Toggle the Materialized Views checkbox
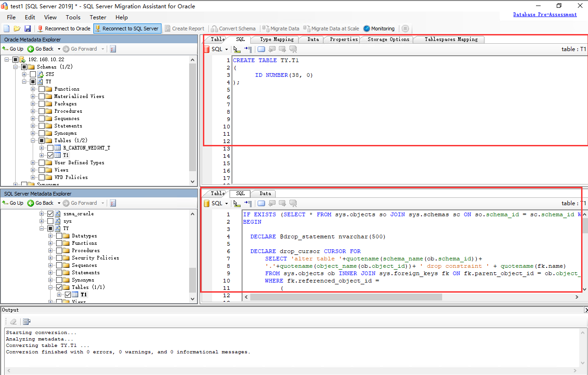The height and width of the screenshot is (375, 588). [x=41, y=96]
